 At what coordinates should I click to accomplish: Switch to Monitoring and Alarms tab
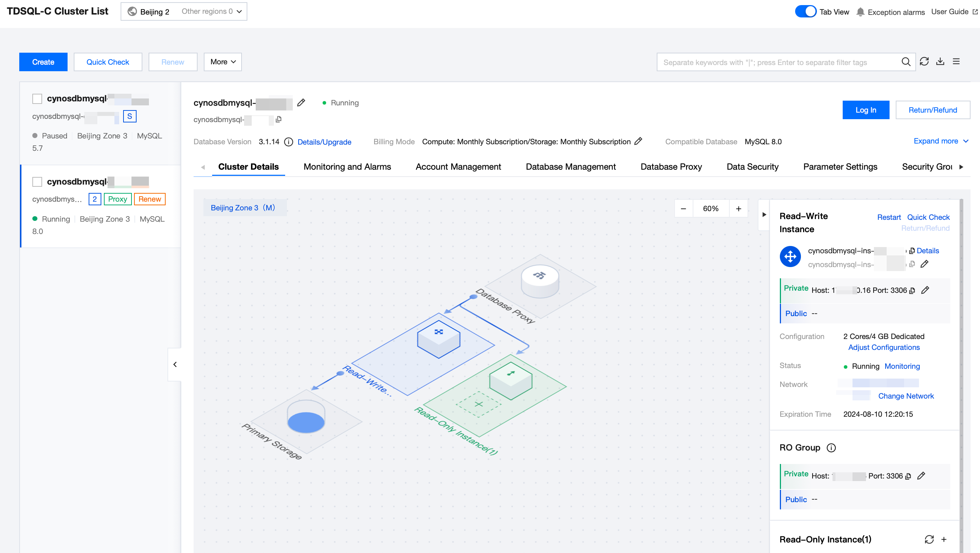click(x=347, y=167)
